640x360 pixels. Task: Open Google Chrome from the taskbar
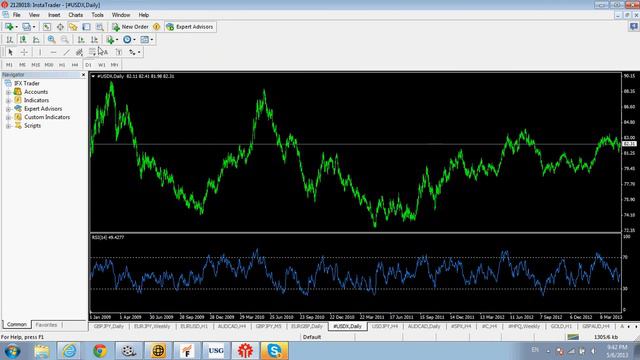click(100, 351)
